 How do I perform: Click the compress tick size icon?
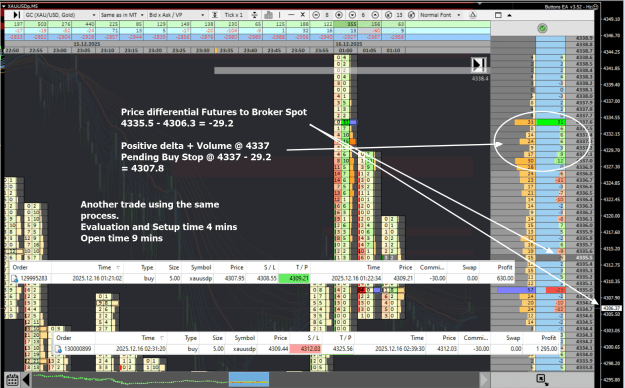(214, 15)
